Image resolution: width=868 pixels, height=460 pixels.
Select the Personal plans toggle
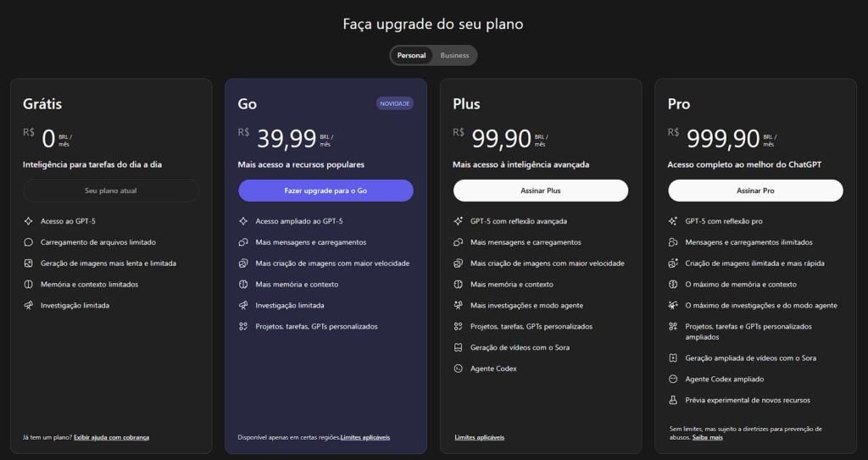[412, 55]
